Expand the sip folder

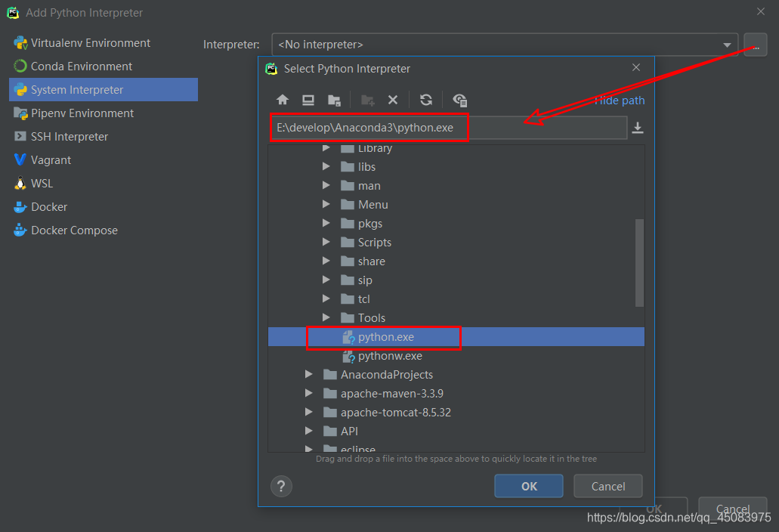326,280
